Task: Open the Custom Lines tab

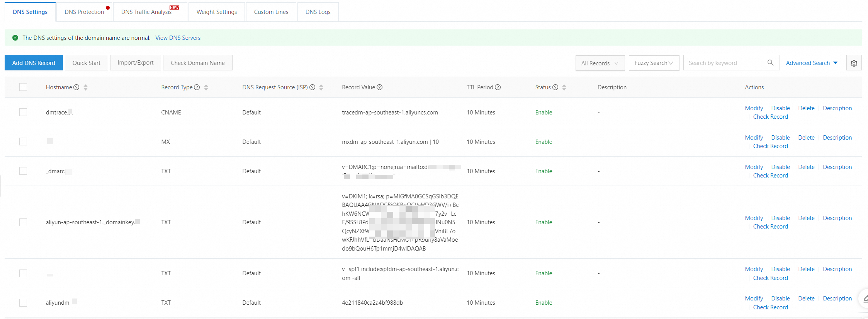Action: click(x=271, y=12)
